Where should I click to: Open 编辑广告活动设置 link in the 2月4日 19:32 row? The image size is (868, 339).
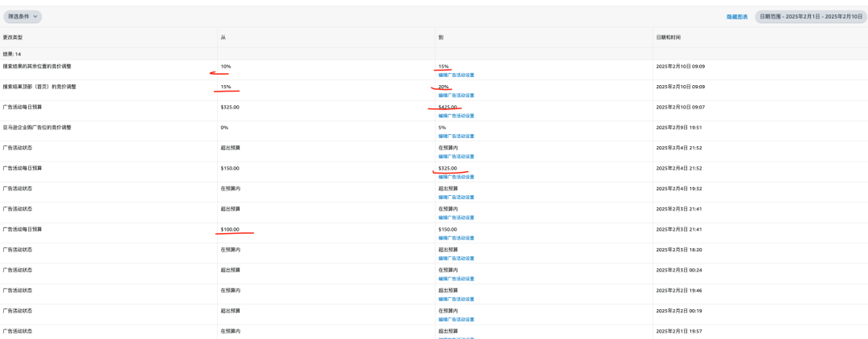457,197
